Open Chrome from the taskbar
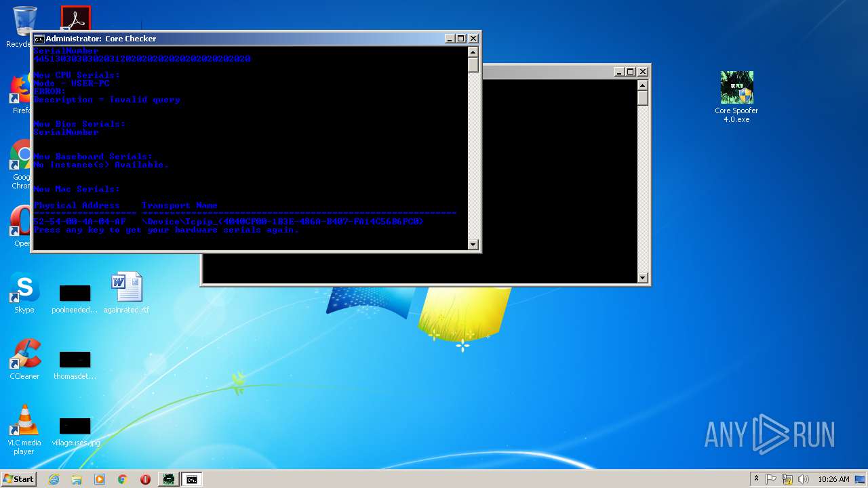 point(123,479)
